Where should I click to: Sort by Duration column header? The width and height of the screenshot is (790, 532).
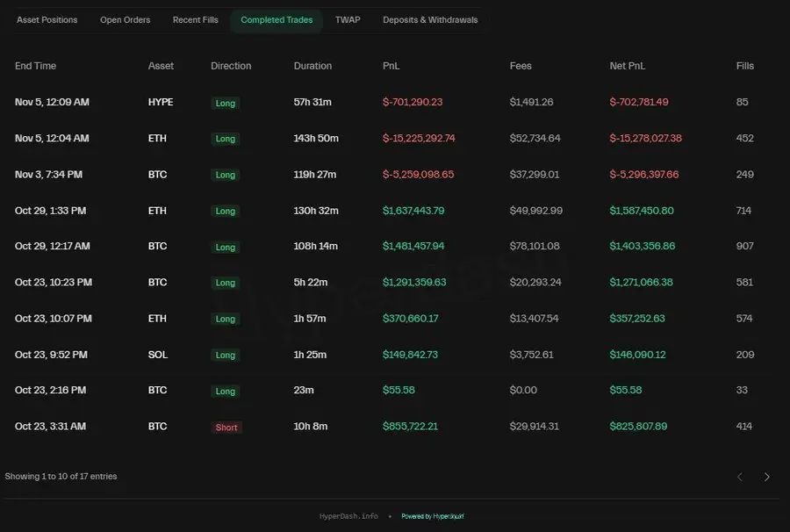[312, 66]
